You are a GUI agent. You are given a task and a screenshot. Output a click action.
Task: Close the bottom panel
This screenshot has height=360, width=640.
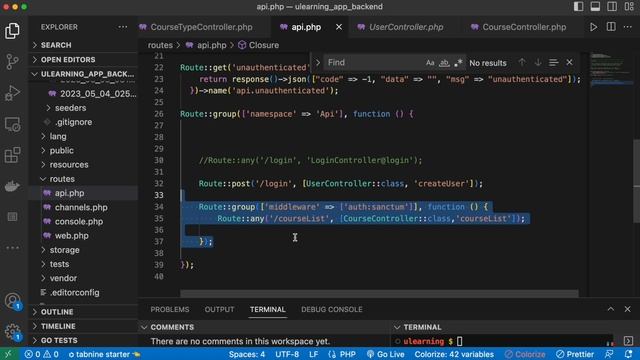click(627, 309)
